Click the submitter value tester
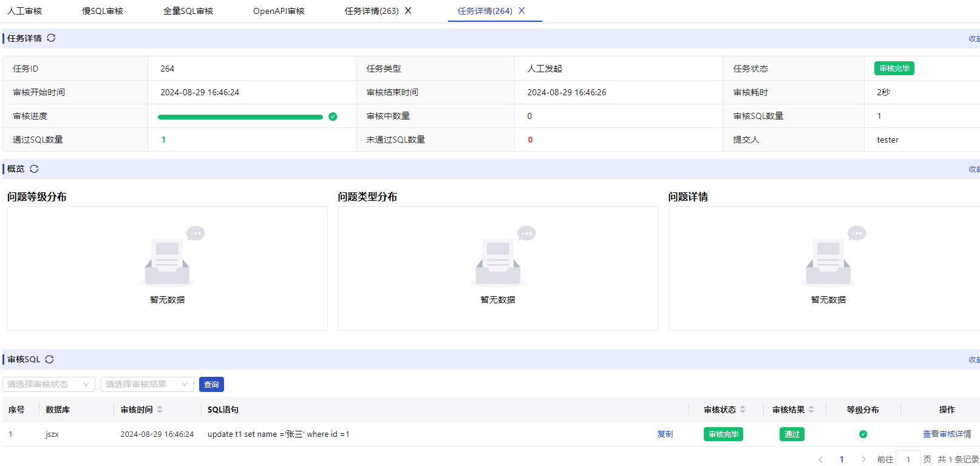 pyautogui.click(x=887, y=140)
